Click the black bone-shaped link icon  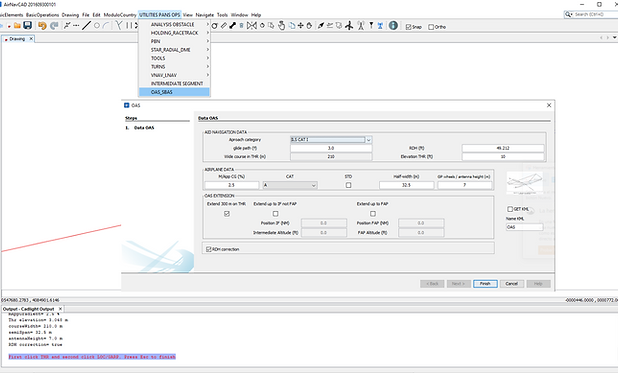tap(233, 26)
